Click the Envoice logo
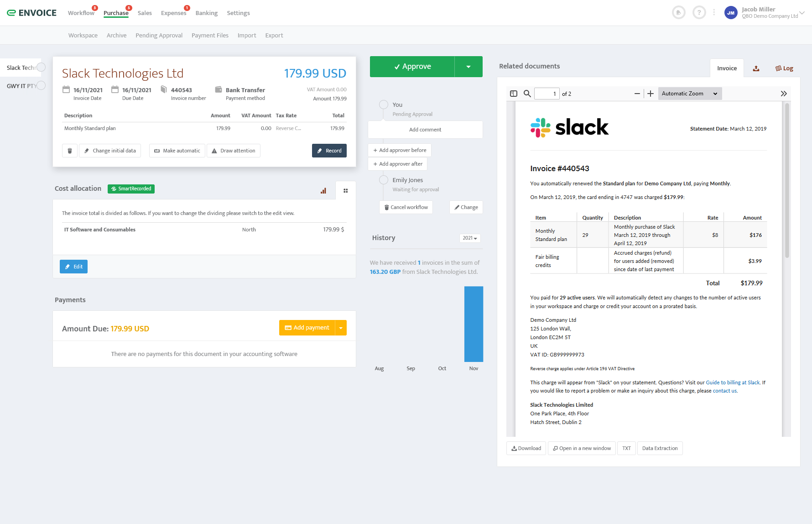 point(32,13)
